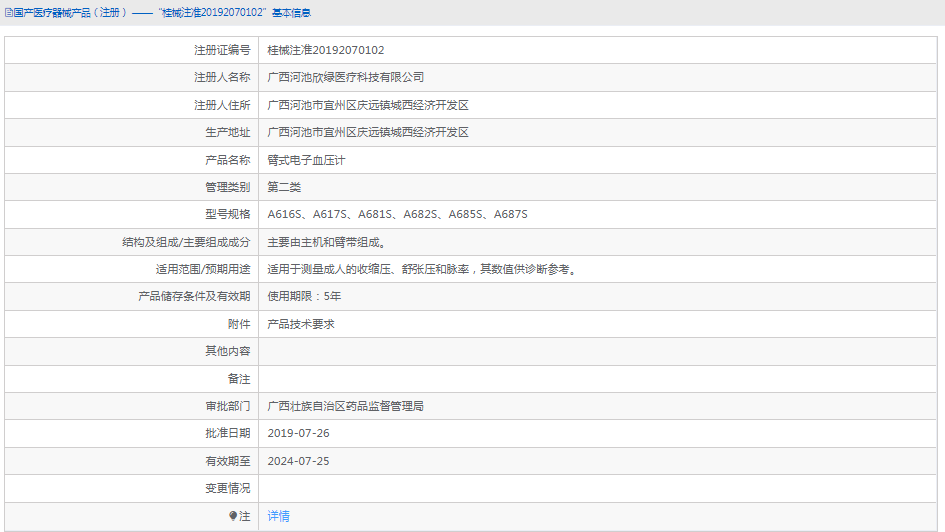Click the 附件 label
The height and width of the screenshot is (532, 945).
[239, 324]
